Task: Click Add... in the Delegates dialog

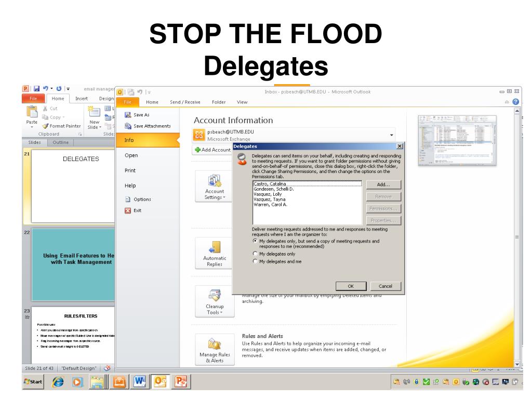Action: (x=383, y=185)
